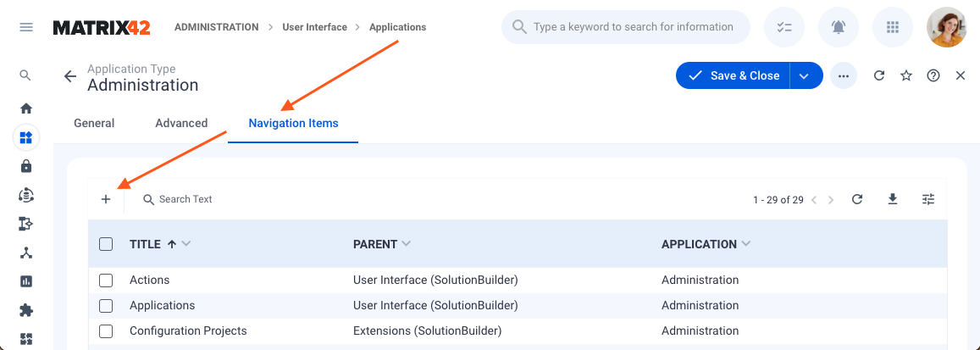Check the Configuration Projects row checkbox
Screen dimensions: 980x350
(x=106, y=331)
